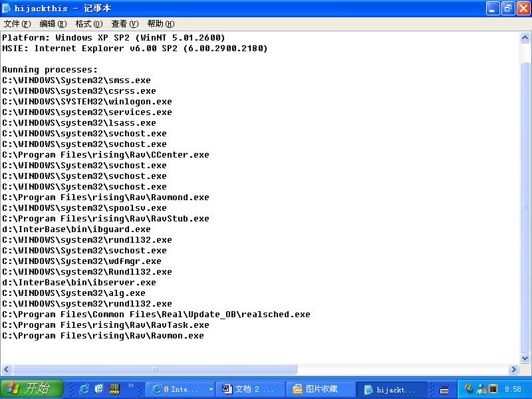Click the RavStub.exe line
Screen dimensions: 532x399
click(106, 219)
